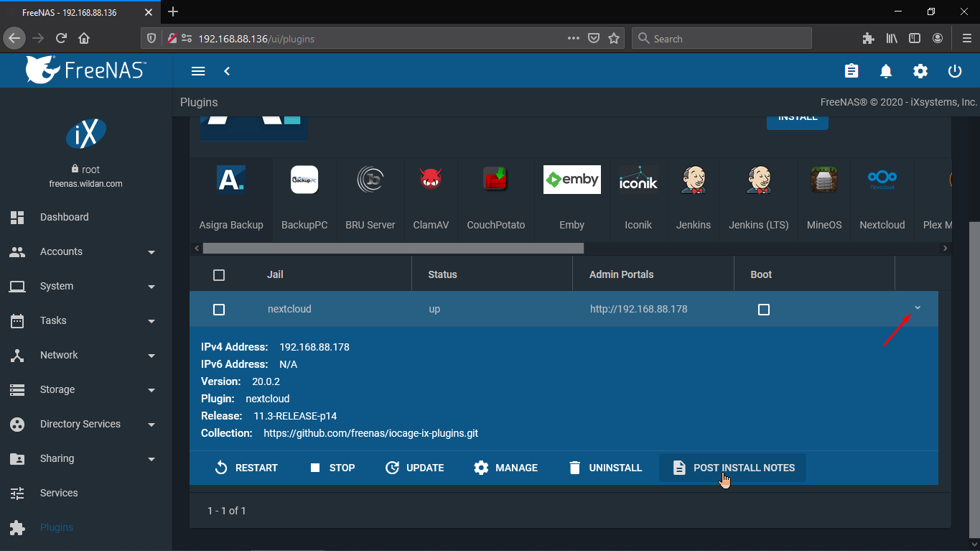Go to Firefox home page
The width and height of the screenshot is (980, 551).
tap(84, 39)
